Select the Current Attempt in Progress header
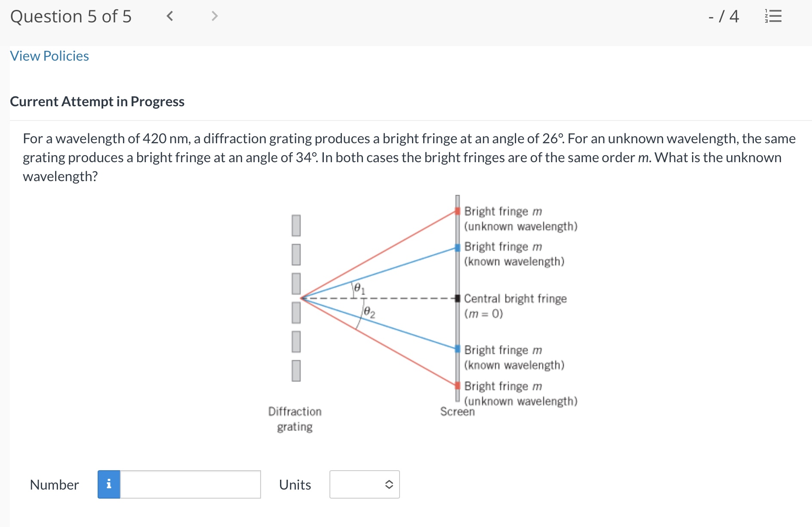 tap(97, 102)
